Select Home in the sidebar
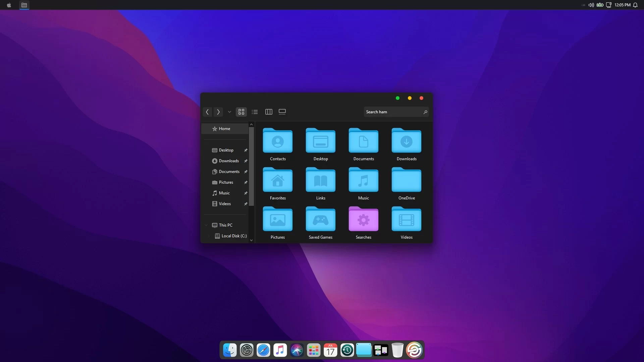644x362 pixels. click(224, 129)
